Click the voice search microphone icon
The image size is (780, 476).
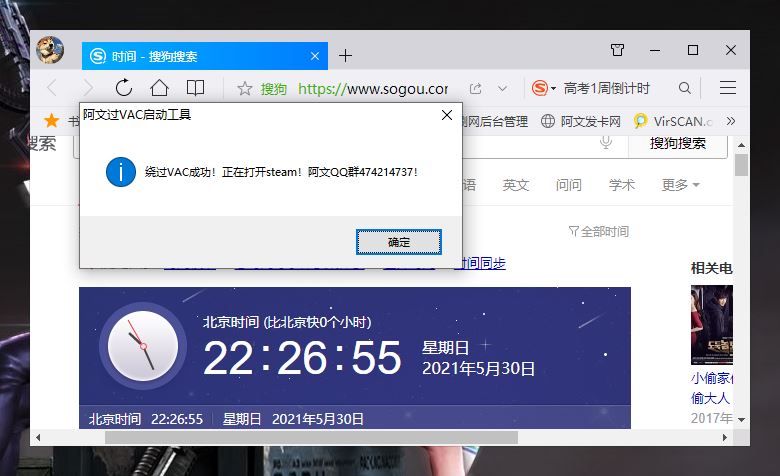pos(606,143)
